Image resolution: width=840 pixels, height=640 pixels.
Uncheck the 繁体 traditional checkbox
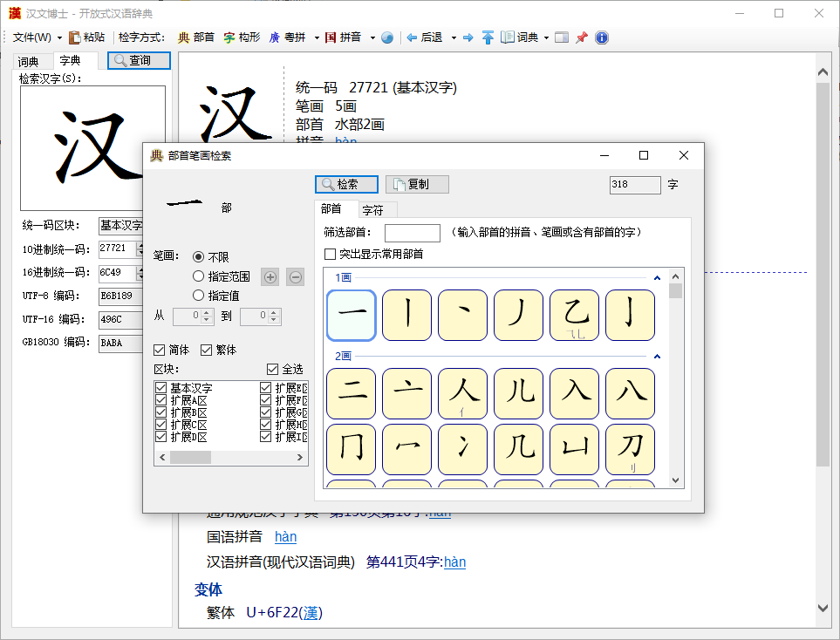pos(207,350)
